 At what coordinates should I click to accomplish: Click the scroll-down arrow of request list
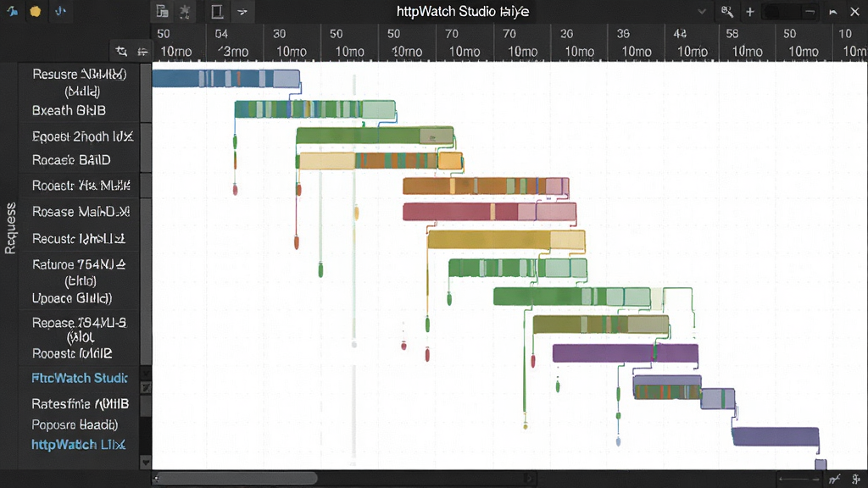[x=146, y=462]
